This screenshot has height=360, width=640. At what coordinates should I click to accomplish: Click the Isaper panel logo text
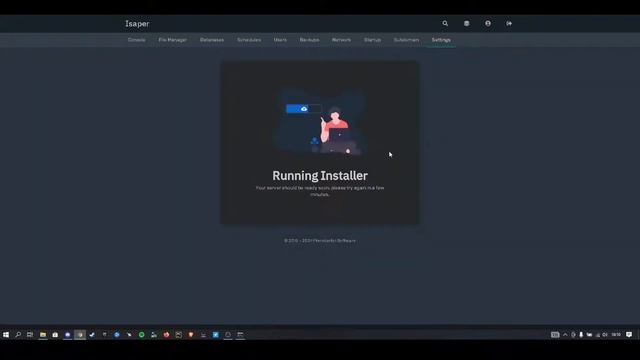(137, 24)
